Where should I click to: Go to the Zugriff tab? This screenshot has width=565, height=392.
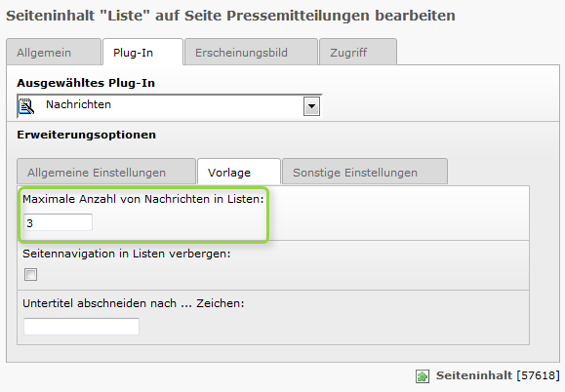pos(358,53)
